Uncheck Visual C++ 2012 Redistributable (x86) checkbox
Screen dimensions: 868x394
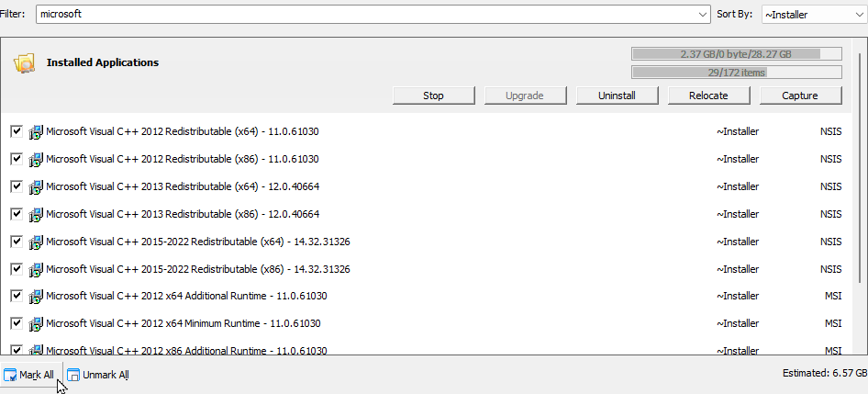[17, 159]
